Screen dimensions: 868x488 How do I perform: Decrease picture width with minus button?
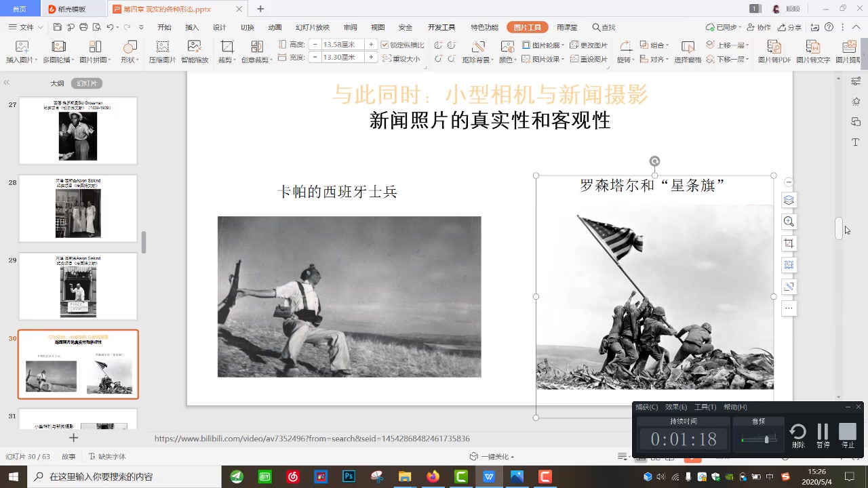(x=315, y=57)
